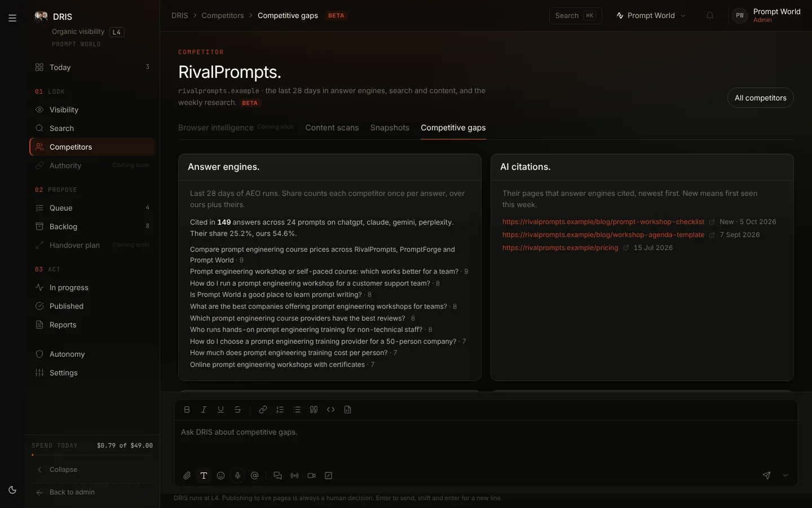This screenshot has height=508, width=812.
Task: Insert a bulleted list in the editor
Action: click(297, 410)
